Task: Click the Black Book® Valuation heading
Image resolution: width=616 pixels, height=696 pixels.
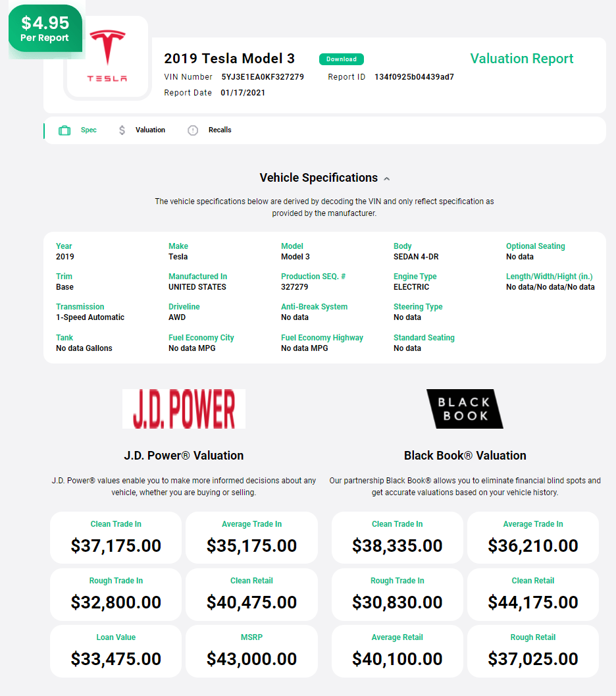Action: [x=465, y=456]
